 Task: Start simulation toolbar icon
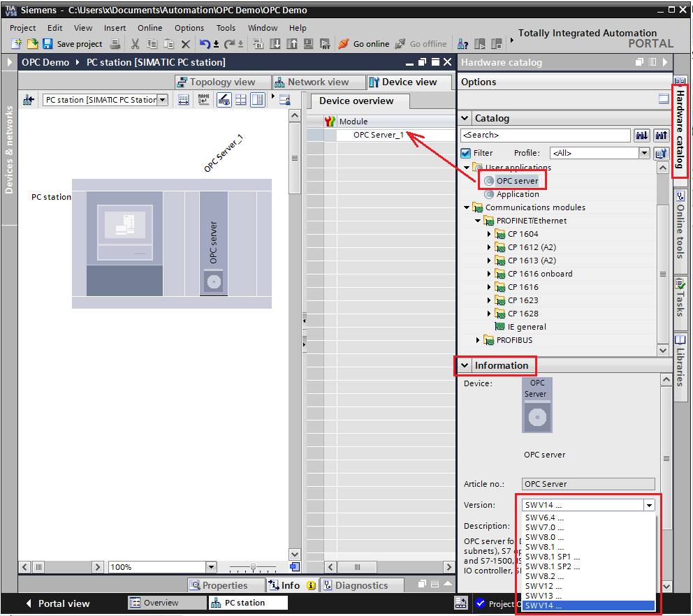coord(309,44)
